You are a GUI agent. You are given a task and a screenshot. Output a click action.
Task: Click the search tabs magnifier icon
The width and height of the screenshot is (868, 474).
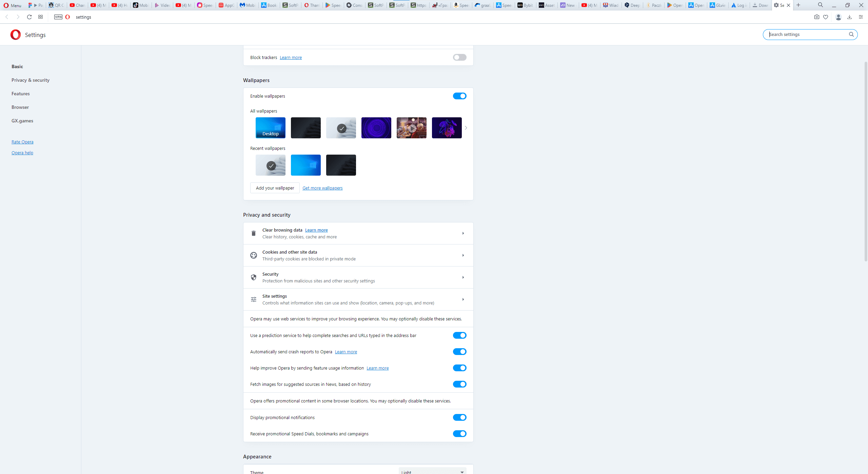click(x=820, y=5)
